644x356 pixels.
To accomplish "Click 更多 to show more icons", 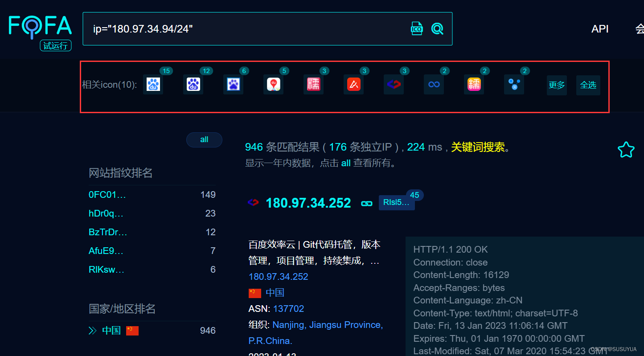I will tap(557, 85).
